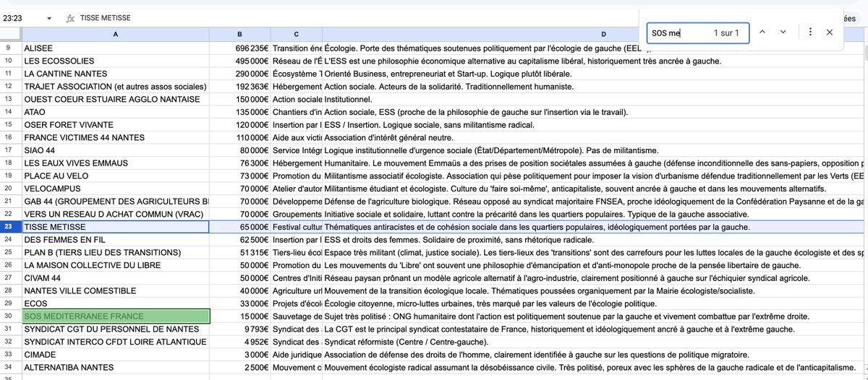Click highlighted cell 'SOS MEDITERRANEE FRANCE'
This screenshot has width=868, height=380.
coord(116,316)
